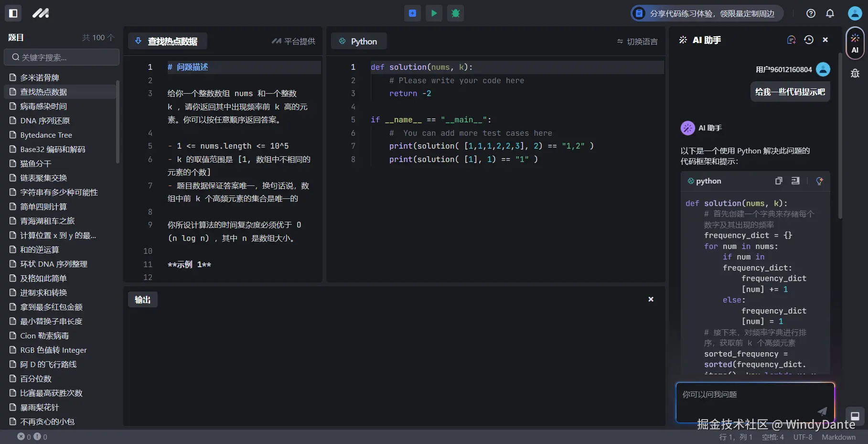868x444 pixels.
Task: Open the 病毒感染时间 problem
Action: tap(43, 106)
